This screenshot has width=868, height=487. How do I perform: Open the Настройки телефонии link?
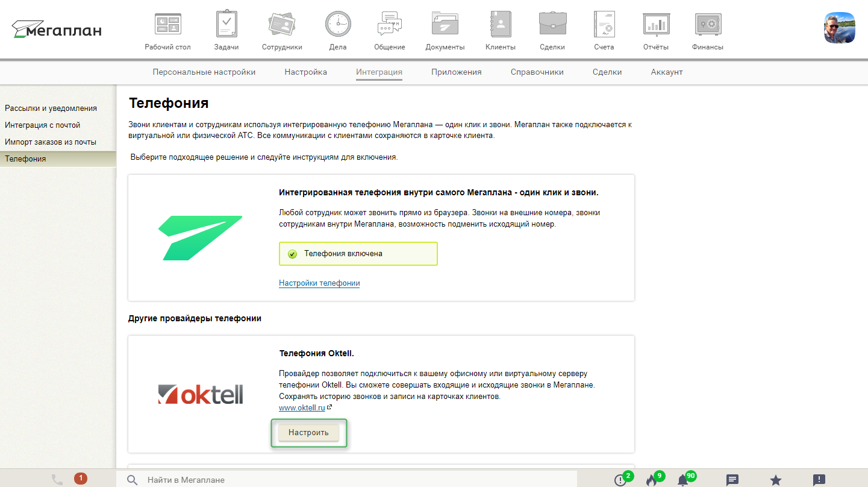[319, 283]
